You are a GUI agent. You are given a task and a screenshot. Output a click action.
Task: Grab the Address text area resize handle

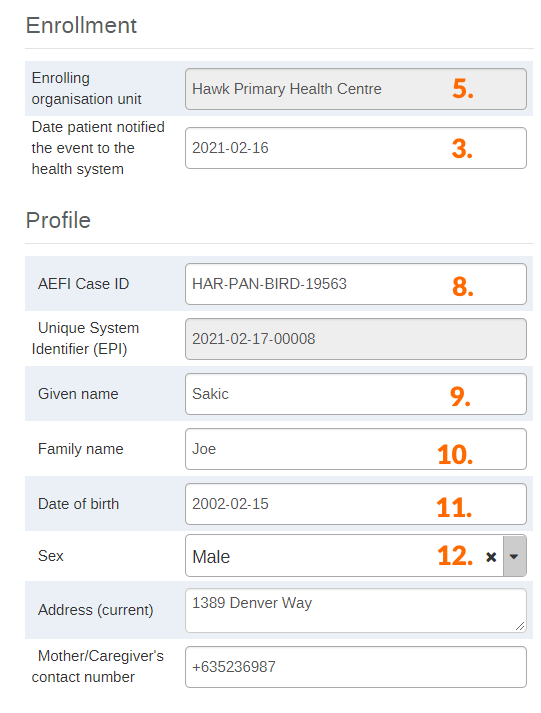click(520, 626)
